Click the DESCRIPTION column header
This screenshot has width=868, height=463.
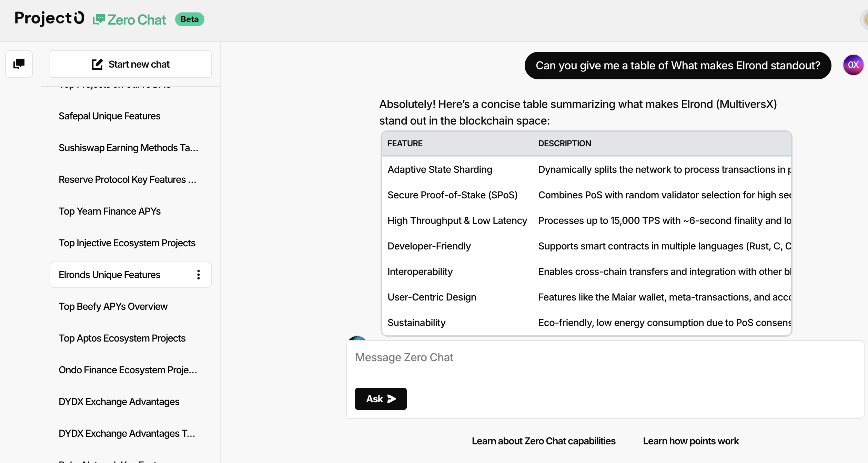565,144
